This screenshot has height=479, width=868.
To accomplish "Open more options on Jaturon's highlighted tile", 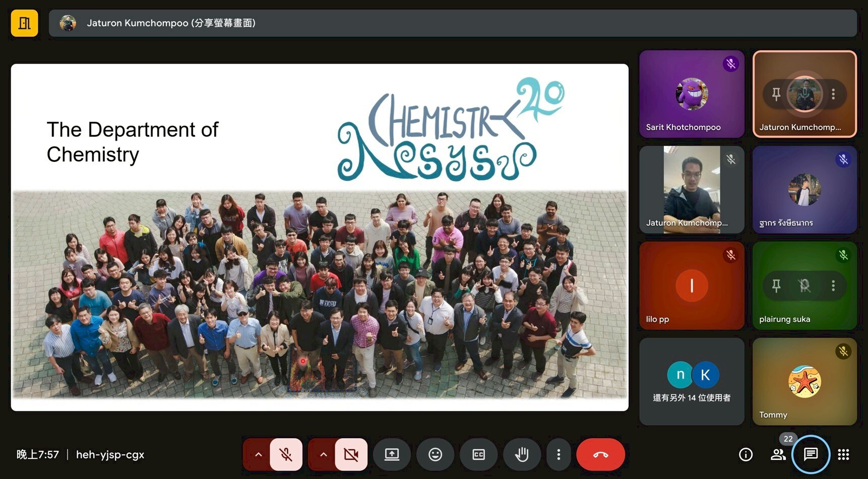I will [833, 94].
